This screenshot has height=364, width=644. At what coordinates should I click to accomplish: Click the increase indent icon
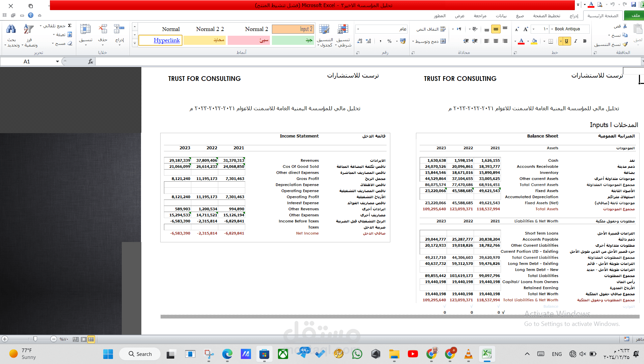466,41
